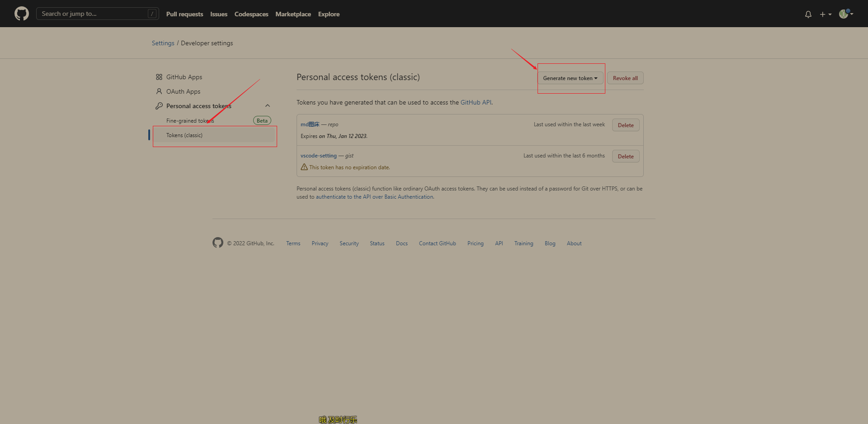This screenshot has width=868, height=424.
Task: Open the md图床 token link
Action: (310, 124)
